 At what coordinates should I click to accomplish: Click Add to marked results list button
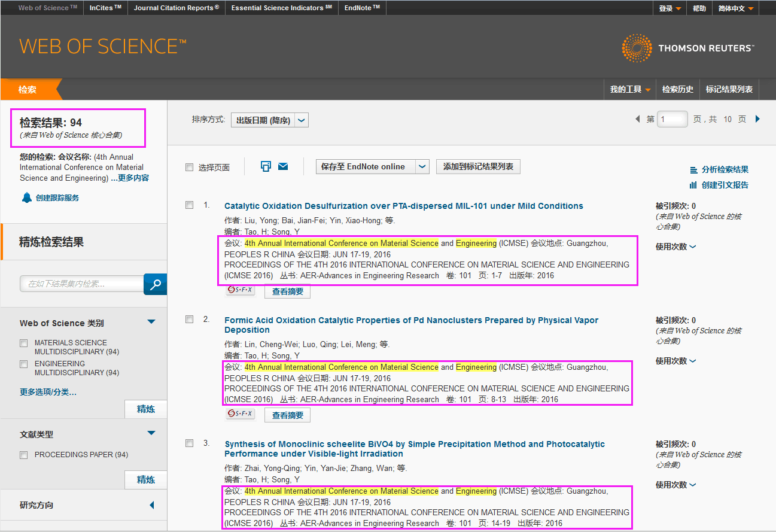tap(478, 167)
